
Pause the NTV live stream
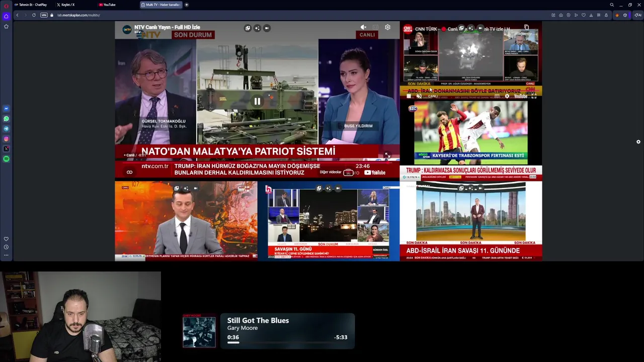click(x=257, y=101)
